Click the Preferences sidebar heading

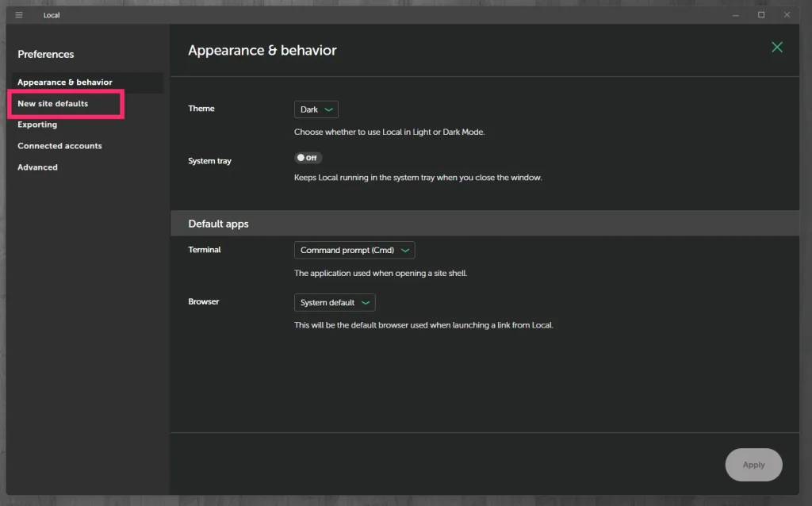[45, 55]
